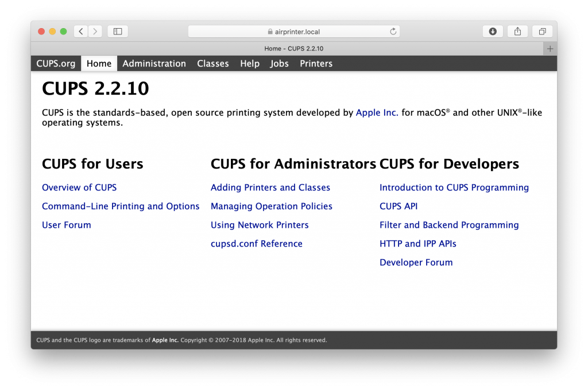This screenshot has height=390, width=588.
Task: Open the Share button in the toolbar
Action: pos(517,32)
